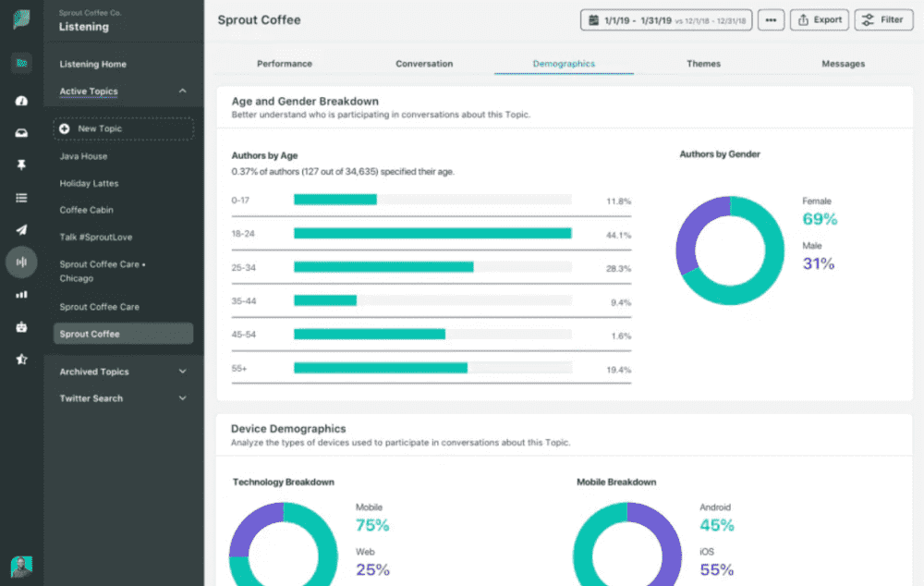Open the Sprout Coffee Care topic
The width and height of the screenshot is (924, 586).
99,307
